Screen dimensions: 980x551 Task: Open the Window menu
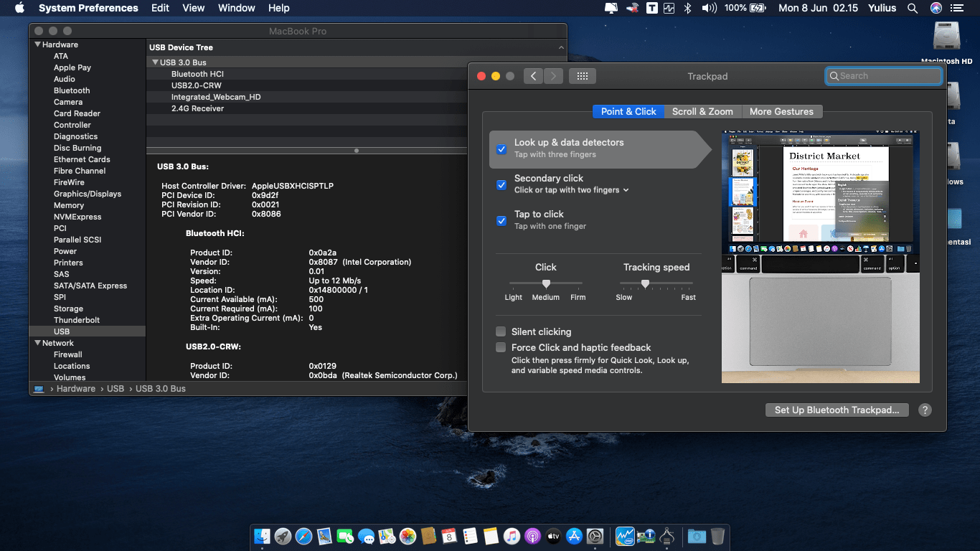236,8
